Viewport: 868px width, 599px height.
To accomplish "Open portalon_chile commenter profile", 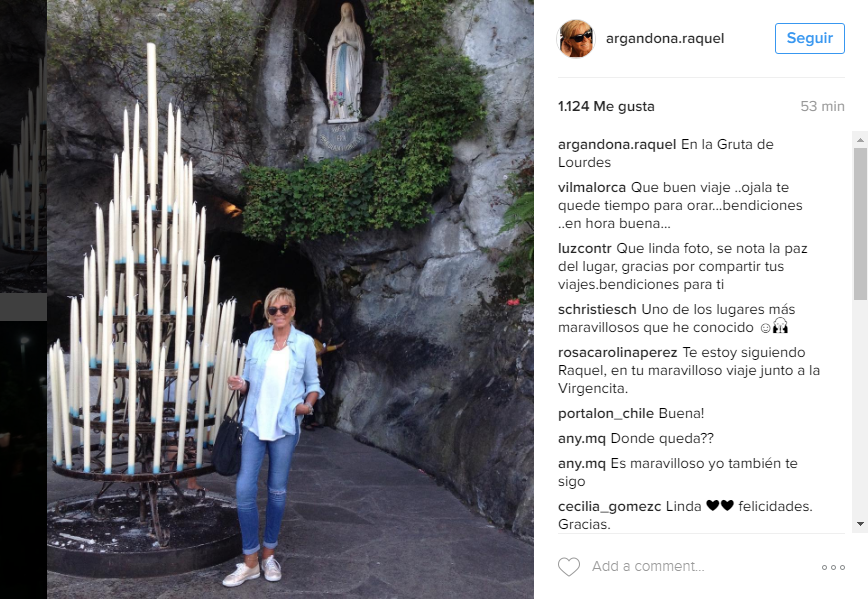I will pos(606,413).
